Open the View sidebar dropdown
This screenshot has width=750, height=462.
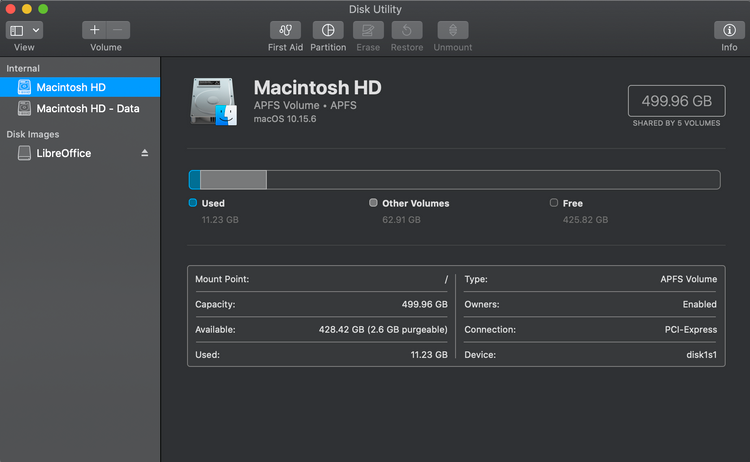click(x=24, y=30)
